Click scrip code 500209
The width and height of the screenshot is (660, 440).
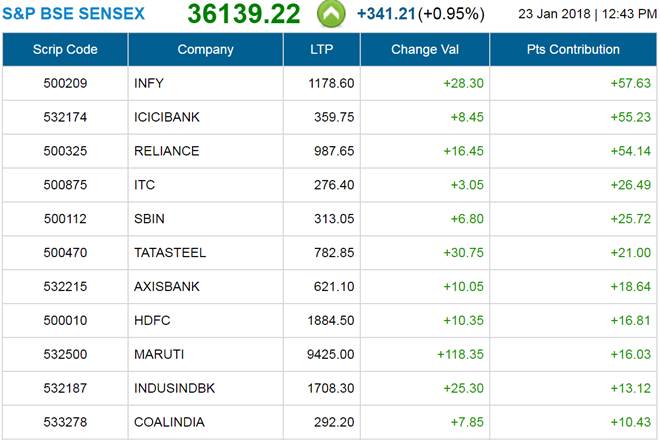pos(65,83)
